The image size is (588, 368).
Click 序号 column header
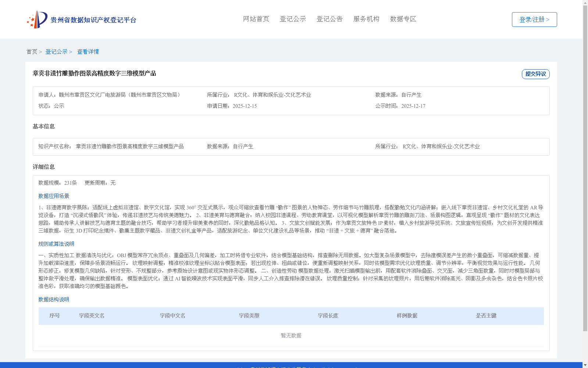[54, 316]
